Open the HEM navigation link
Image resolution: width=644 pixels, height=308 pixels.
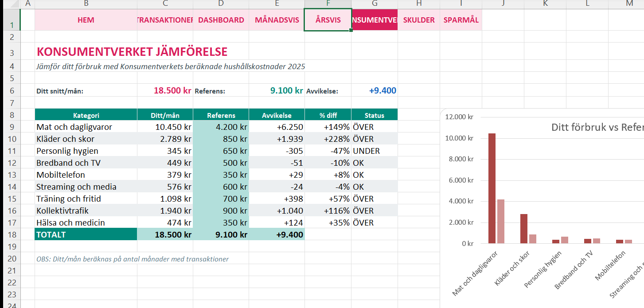coord(86,20)
